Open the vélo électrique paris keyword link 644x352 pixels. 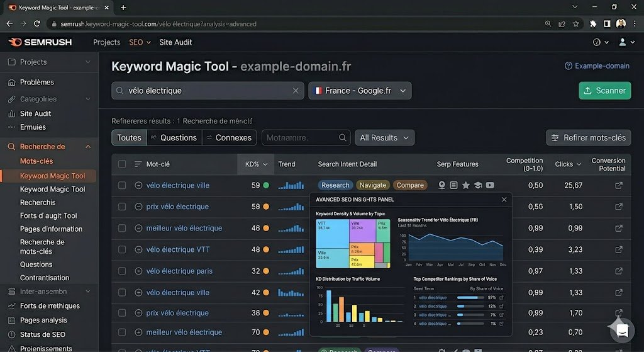[x=179, y=271]
